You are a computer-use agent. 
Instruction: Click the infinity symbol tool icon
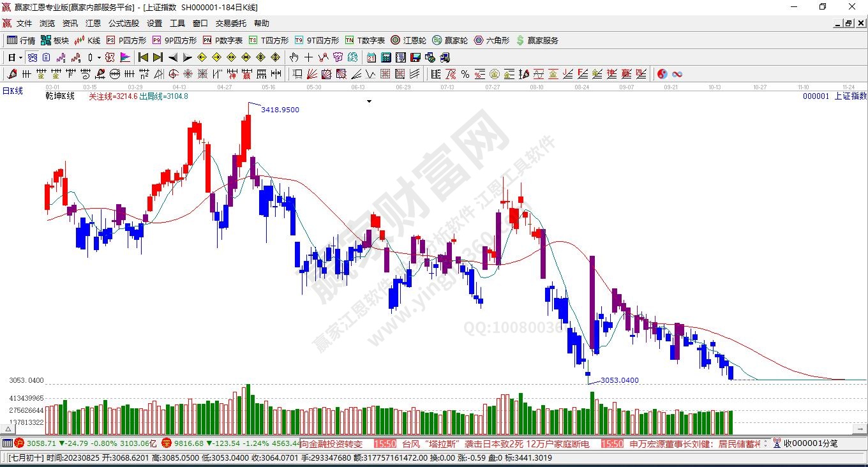pyautogui.click(x=677, y=74)
